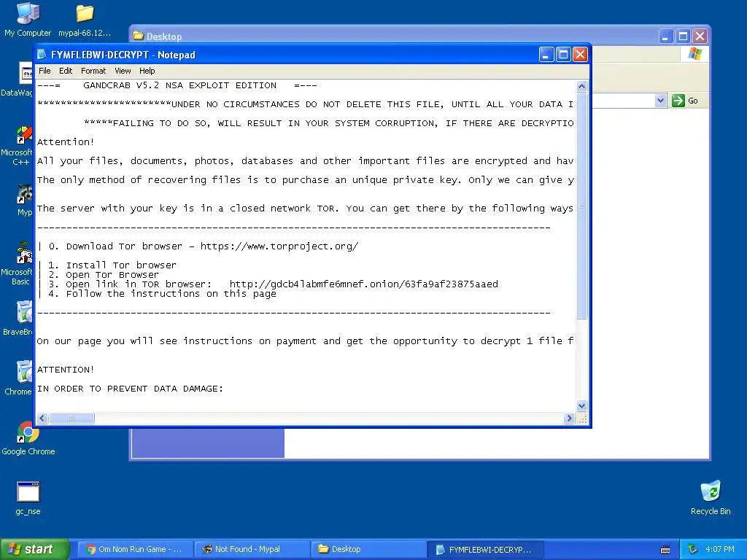
Task: Expand address bar dropdown in Desktop window
Action: click(660, 101)
